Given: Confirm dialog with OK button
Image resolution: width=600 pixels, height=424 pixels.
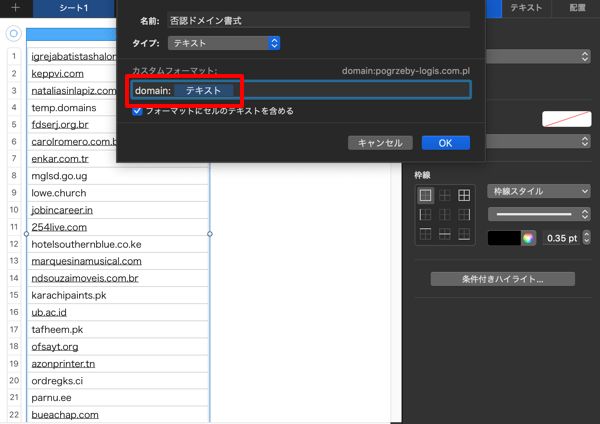Looking at the screenshot, I should (x=445, y=143).
